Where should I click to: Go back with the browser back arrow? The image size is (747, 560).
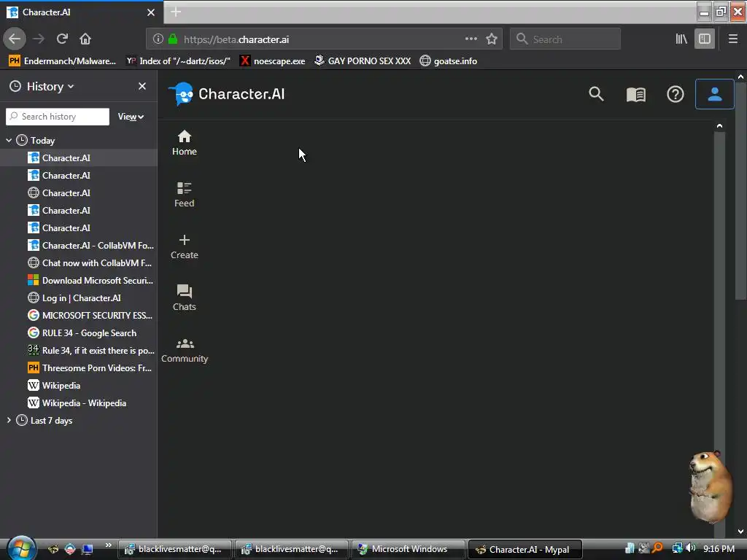click(x=15, y=39)
